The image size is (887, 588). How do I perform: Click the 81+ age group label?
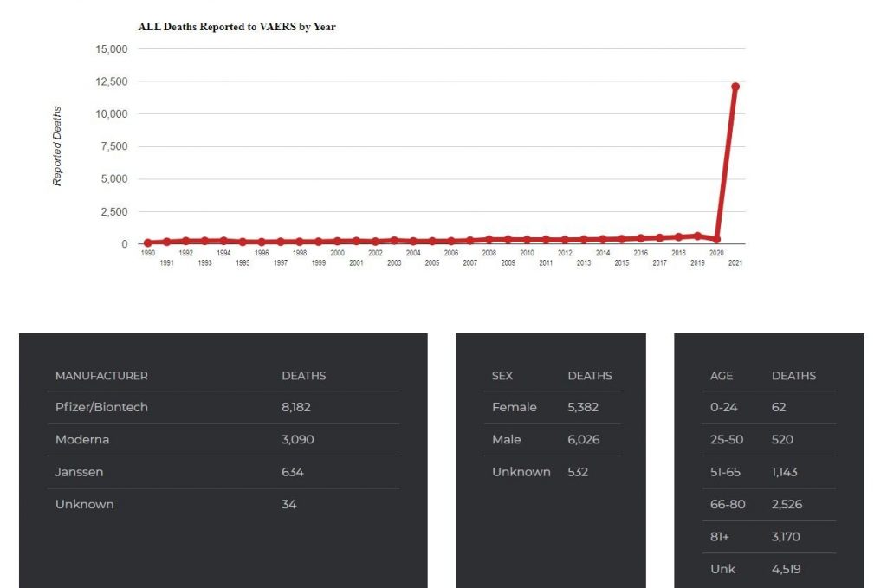(x=720, y=537)
